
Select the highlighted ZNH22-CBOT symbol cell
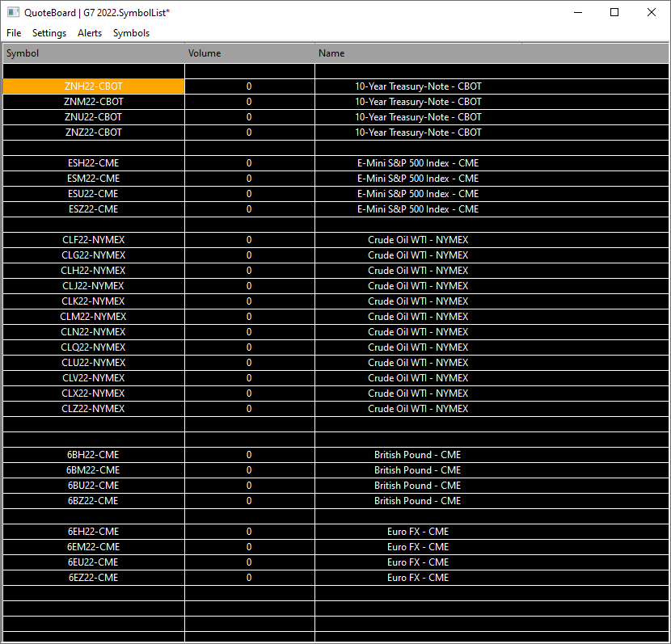pos(94,86)
